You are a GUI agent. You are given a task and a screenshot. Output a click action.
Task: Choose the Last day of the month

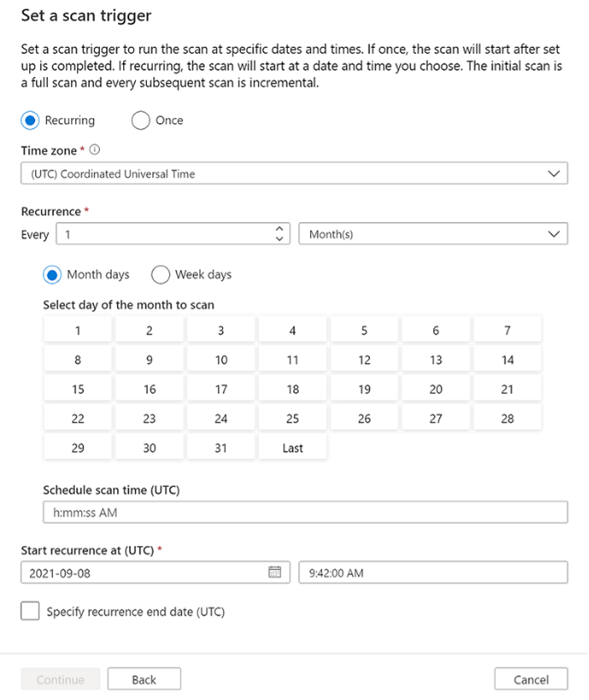click(292, 447)
